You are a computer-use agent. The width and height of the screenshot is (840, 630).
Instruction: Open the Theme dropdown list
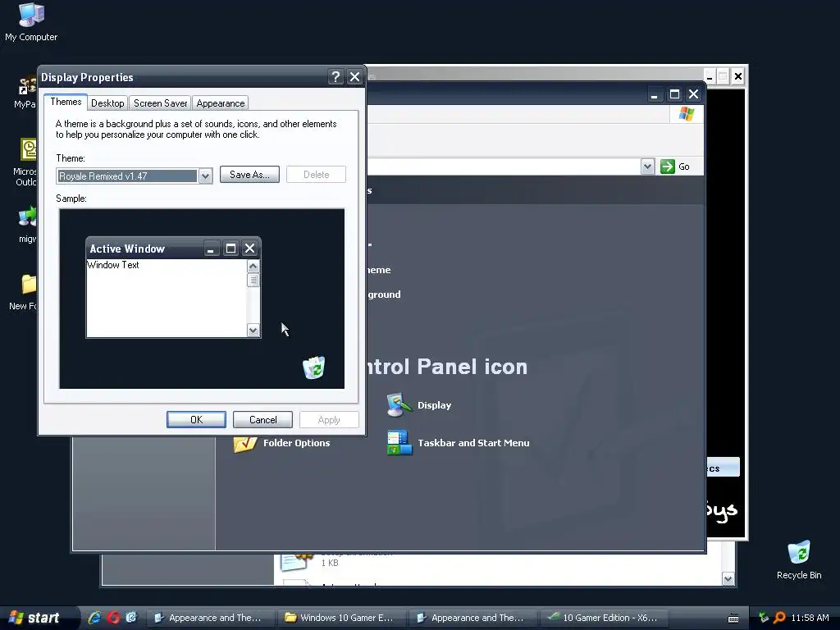(205, 176)
